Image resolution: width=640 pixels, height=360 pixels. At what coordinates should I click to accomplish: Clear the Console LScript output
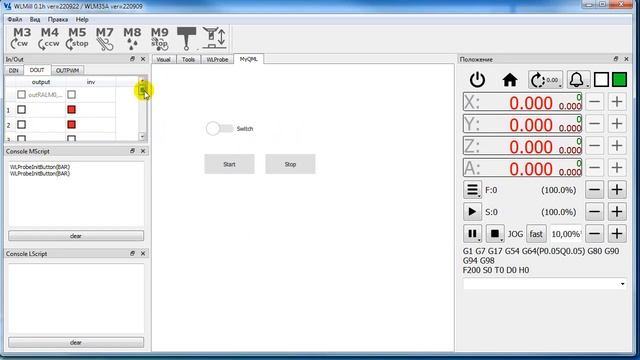(x=76, y=342)
